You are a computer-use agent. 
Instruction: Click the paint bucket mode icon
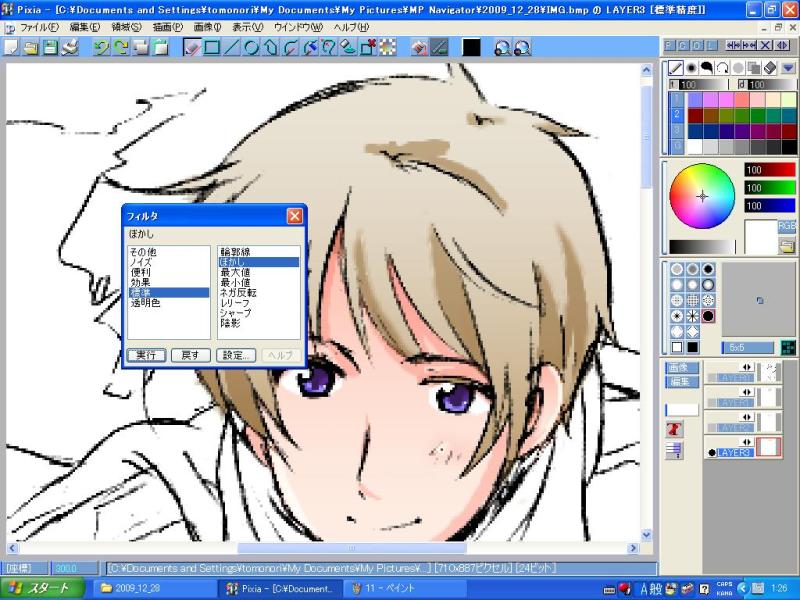[419, 48]
